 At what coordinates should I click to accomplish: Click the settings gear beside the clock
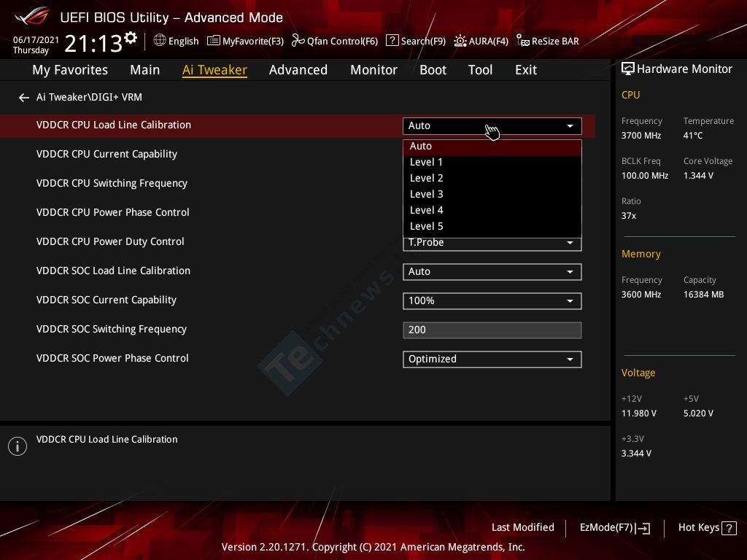tap(131, 38)
